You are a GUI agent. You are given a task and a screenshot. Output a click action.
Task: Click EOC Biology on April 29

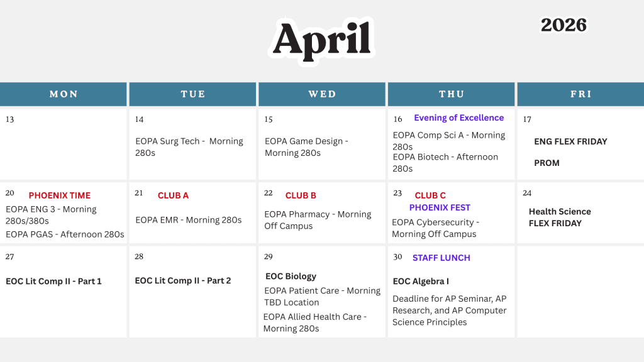[x=291, y=276]
